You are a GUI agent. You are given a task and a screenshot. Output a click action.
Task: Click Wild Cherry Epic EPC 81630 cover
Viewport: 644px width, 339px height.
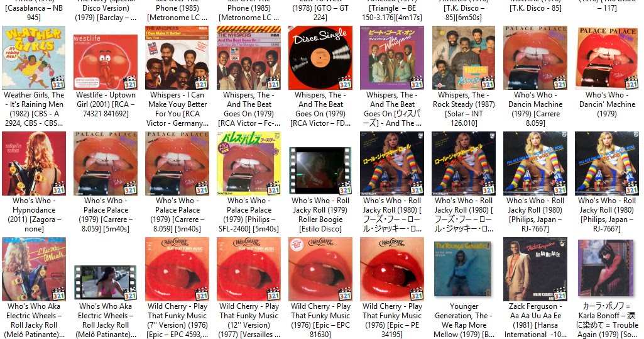click(320, 269)
